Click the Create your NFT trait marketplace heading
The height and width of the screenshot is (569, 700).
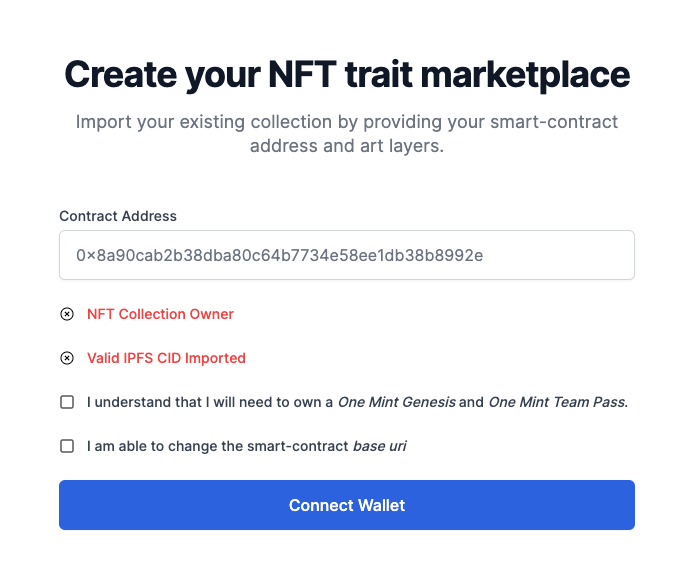[347, 75]
